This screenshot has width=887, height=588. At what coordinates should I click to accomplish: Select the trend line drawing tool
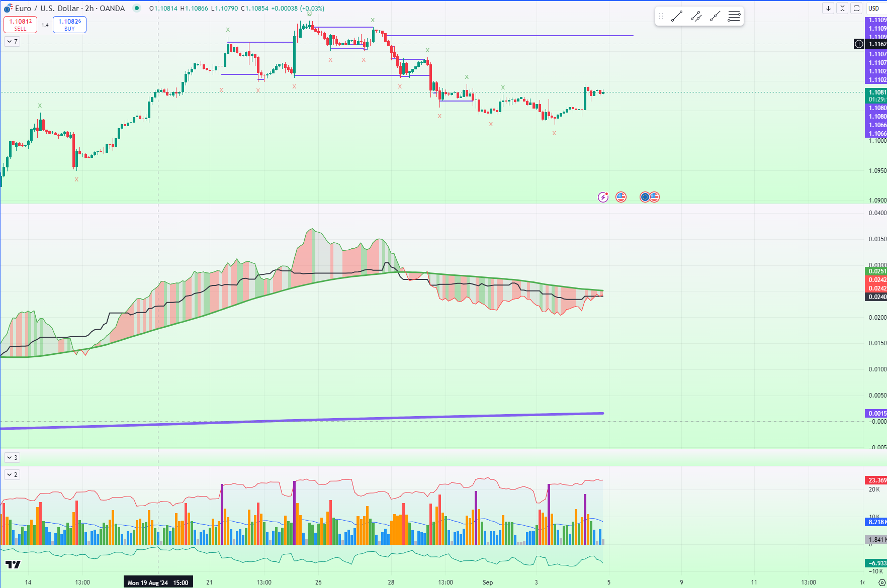pos(676,16)
